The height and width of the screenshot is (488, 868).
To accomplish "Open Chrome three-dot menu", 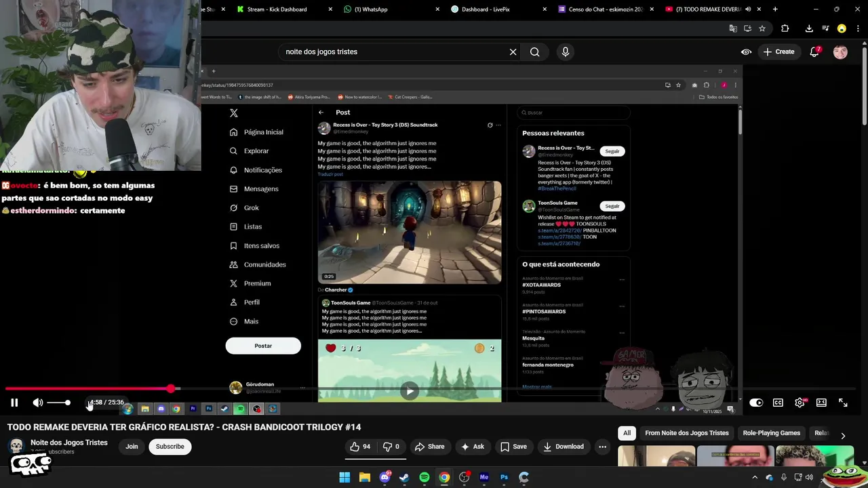I will pos(858,28).
